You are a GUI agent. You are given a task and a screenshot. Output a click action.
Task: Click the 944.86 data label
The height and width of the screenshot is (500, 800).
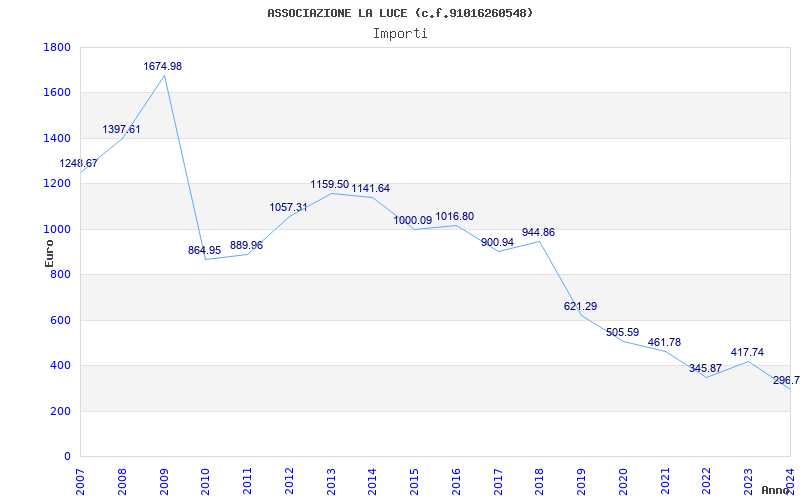pos(538,233)
